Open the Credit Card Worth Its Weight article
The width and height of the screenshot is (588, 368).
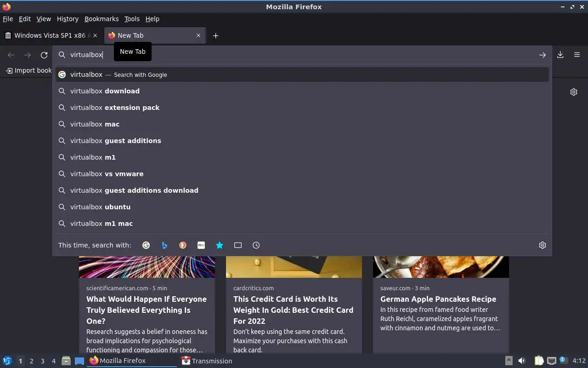(293, 310)
